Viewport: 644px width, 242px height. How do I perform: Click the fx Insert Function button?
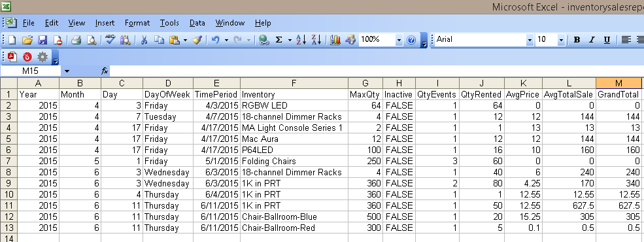pyautogui.click(x=105, y=71)
